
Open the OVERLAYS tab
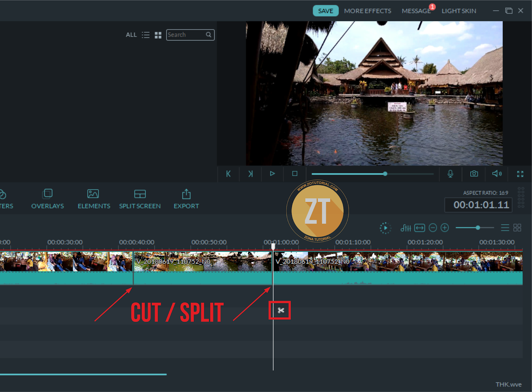48,199
